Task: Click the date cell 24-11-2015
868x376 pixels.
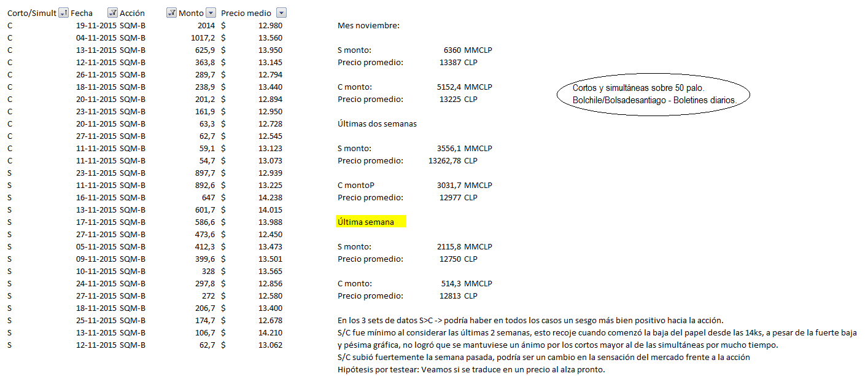Action: coord(96,283)
